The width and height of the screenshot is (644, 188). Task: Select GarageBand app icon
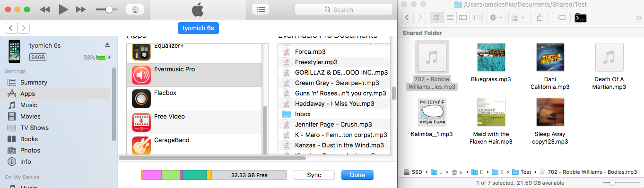point(141,145)
